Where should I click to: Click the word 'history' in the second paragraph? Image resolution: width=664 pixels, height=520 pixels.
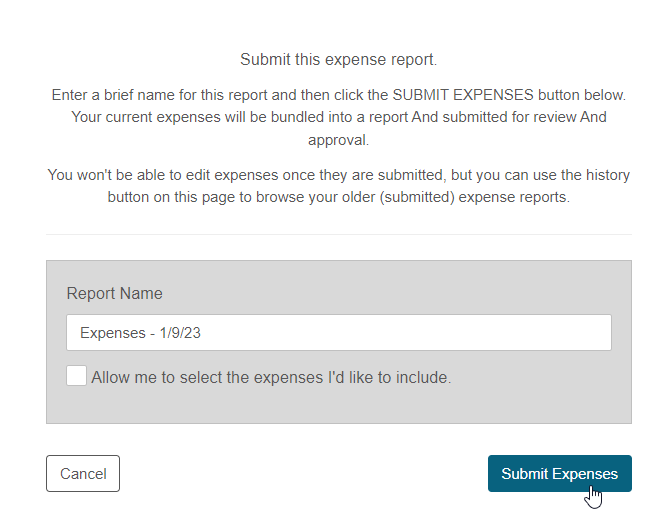tap(608, 175)
